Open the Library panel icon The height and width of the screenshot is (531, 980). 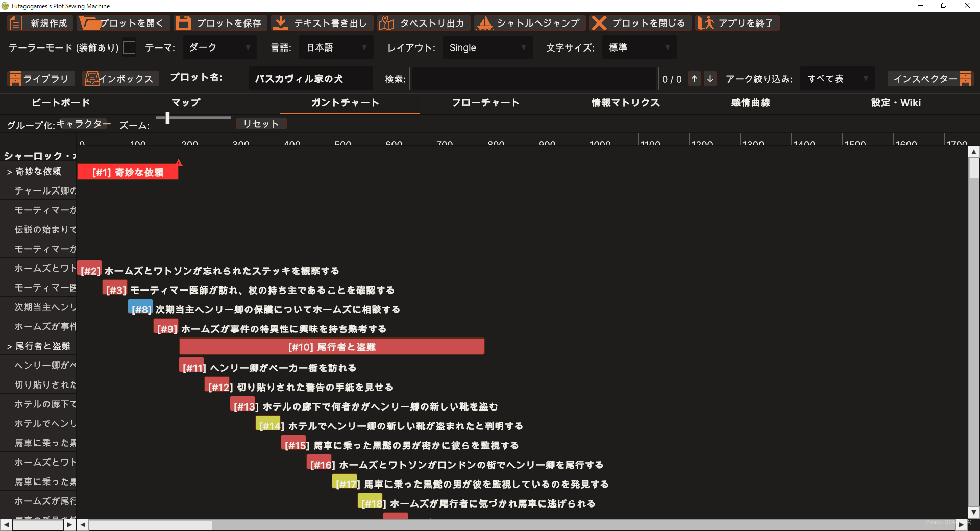click(15, 79)
